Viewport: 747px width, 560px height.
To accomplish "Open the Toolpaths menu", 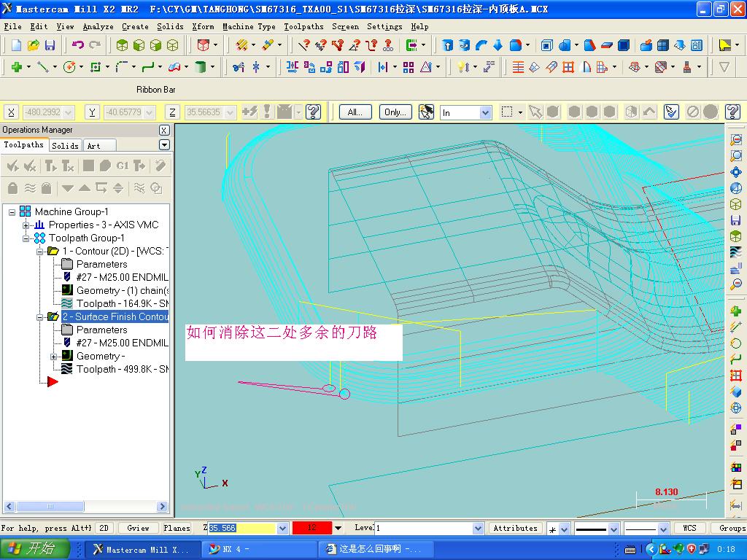I will (x=303, y=26).
